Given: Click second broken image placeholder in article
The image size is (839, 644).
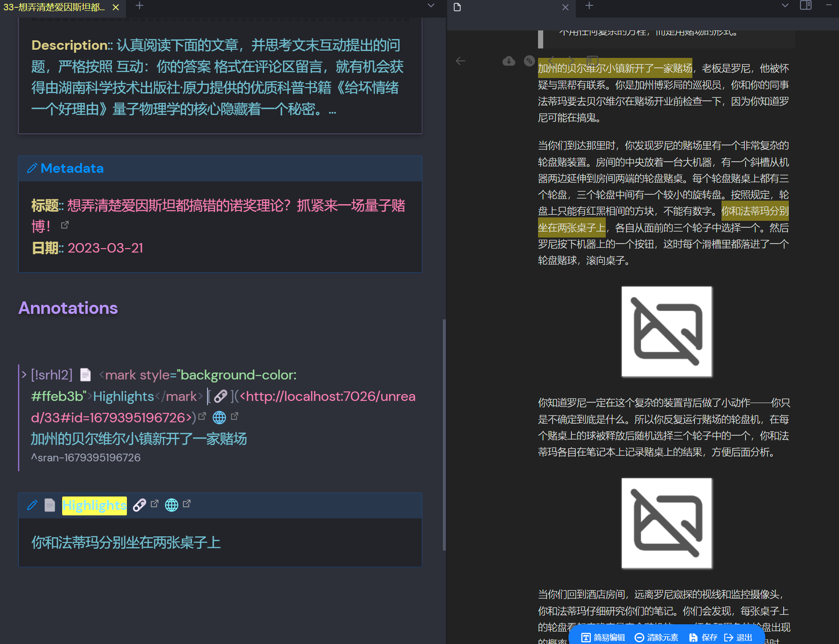Looking at the screenshot, I should click(667, 524).
